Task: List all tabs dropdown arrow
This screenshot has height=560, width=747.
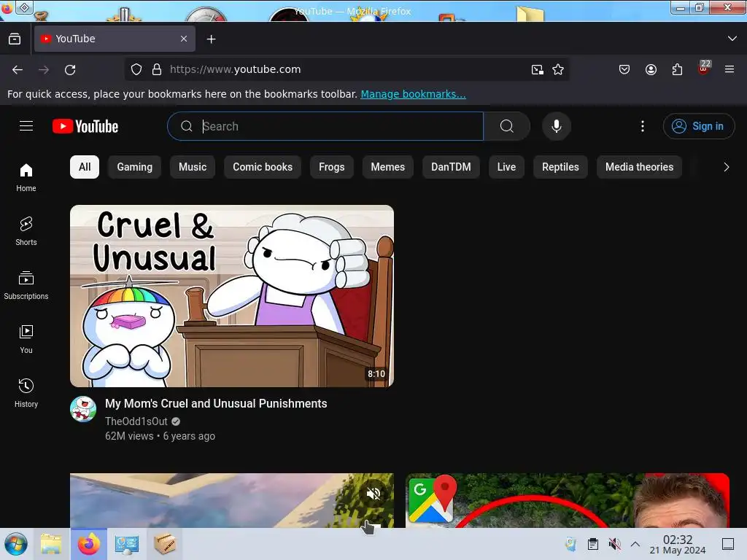Action: pyautogui.click(x=732, y=39)
